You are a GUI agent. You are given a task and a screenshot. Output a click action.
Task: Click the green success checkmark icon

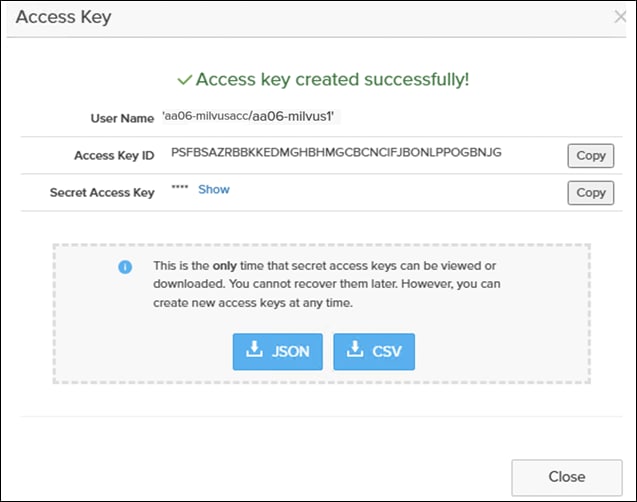click(x=185, y=80)
